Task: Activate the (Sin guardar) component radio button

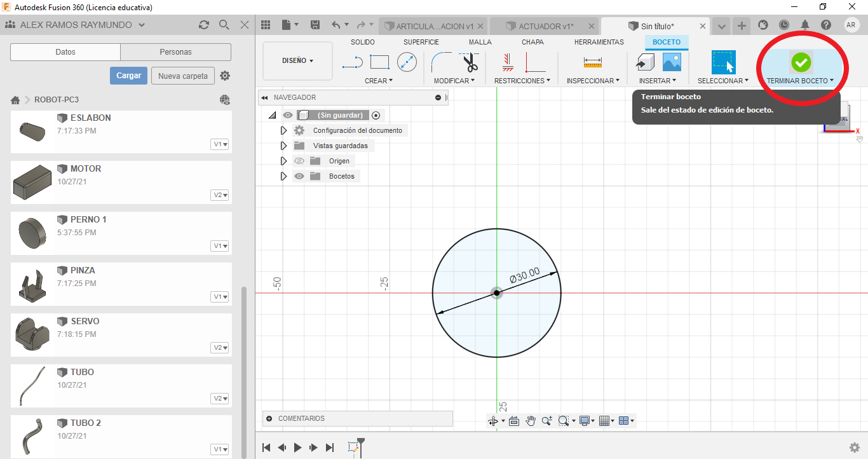Action: coord(376,115)
